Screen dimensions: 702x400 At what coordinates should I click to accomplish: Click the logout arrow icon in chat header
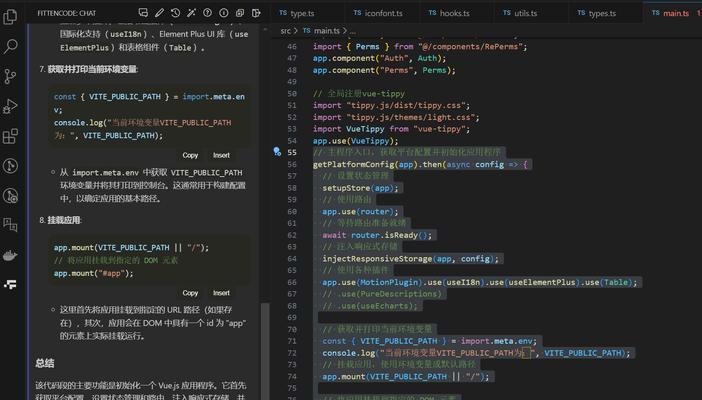256,13
